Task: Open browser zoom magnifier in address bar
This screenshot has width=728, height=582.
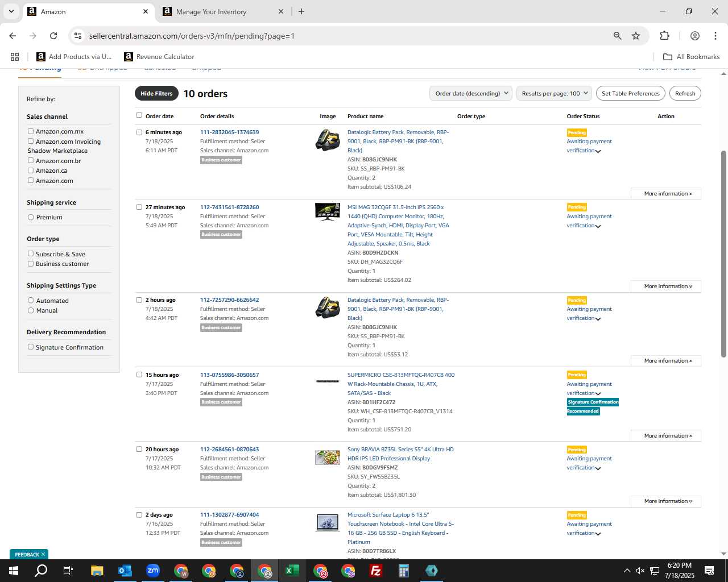Action: tap(618, 36)
